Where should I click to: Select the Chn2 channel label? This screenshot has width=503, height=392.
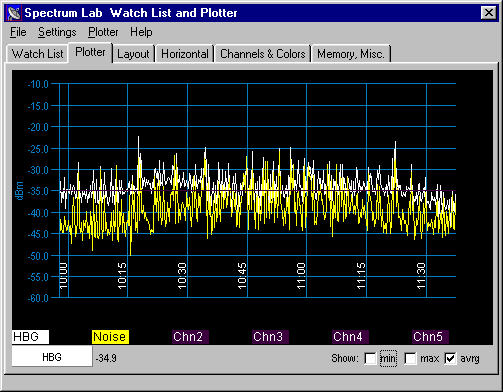click(190, 337)
